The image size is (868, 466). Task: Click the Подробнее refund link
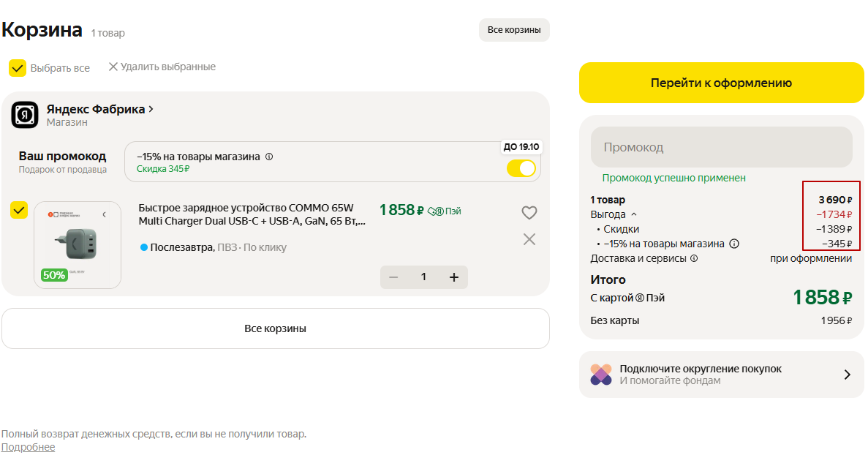tap(28, 447)
